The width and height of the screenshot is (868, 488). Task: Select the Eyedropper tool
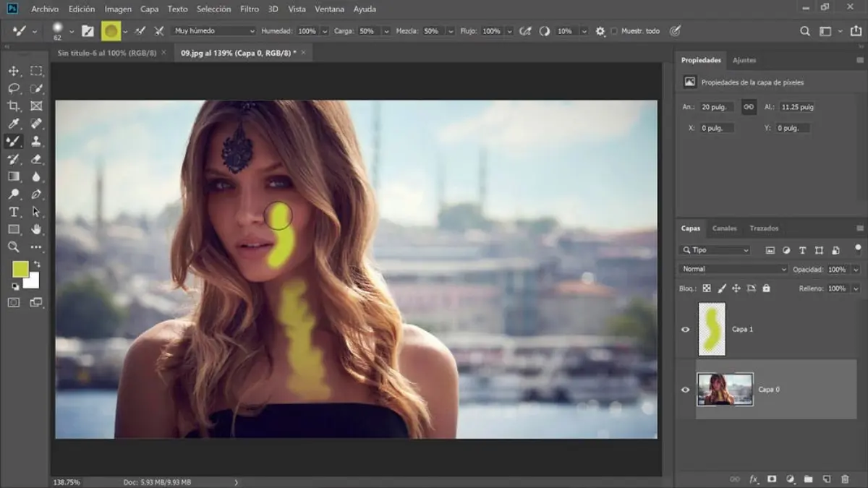click(13, 123)
